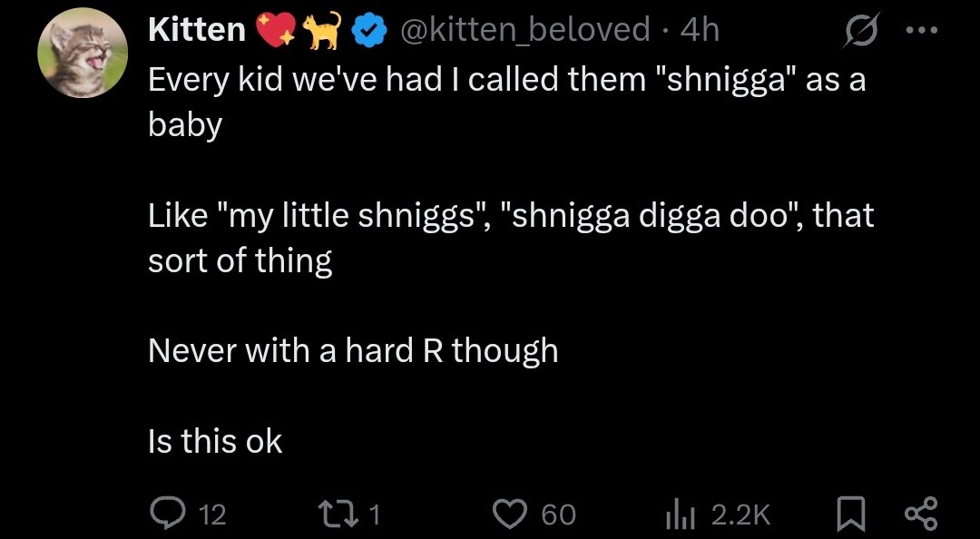Click the 4h timestamp

(x=700, y=30)
